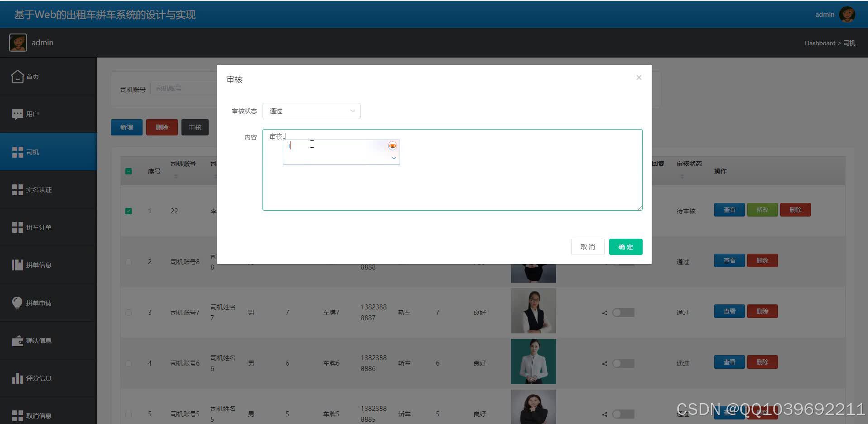Click the text area resize handle corner
The width and height of the screenshot is (868, 424).
[640, 208]
